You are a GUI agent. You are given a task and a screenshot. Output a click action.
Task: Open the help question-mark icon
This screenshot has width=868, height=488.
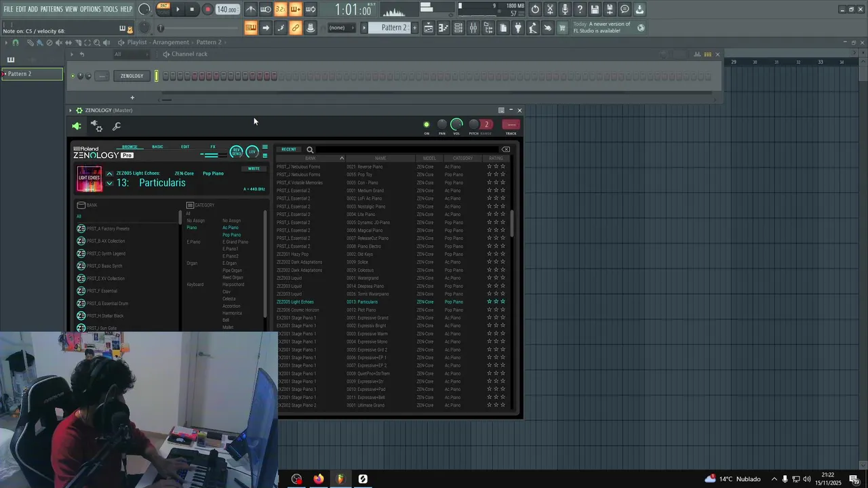(580, 9)
